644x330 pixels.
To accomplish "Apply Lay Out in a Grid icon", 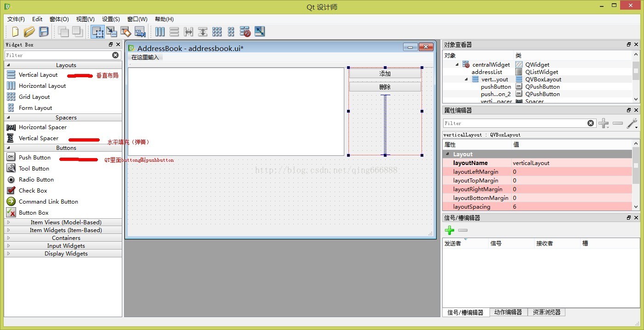I will (217, 32).
